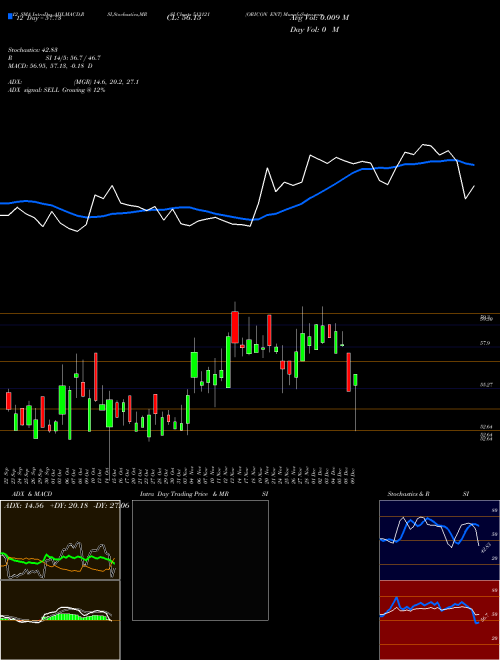
Task: Click the 57.9 price axis label
Action: (485, 343)
